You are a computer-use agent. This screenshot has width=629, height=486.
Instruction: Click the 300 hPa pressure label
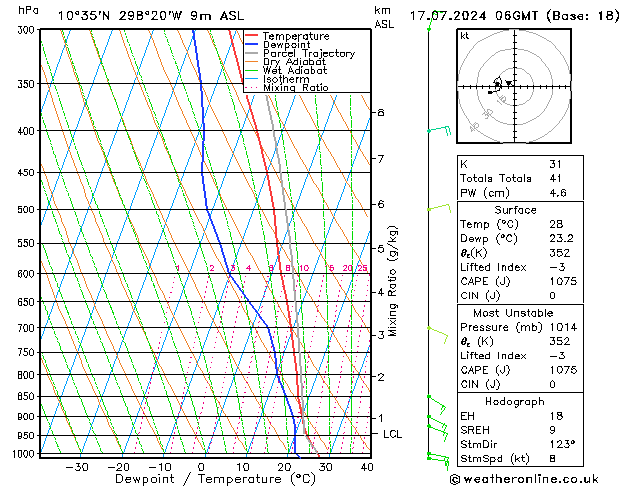coord(28,30)
